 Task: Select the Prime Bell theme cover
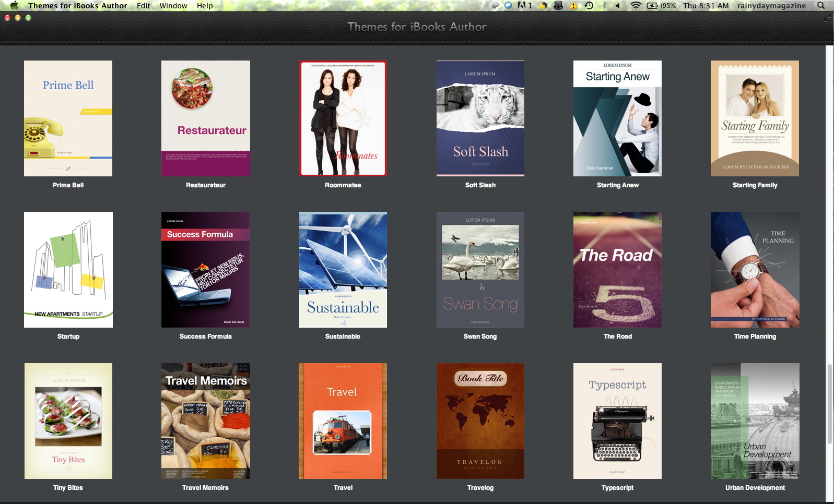pyautogui.click(x=68, y=118)
